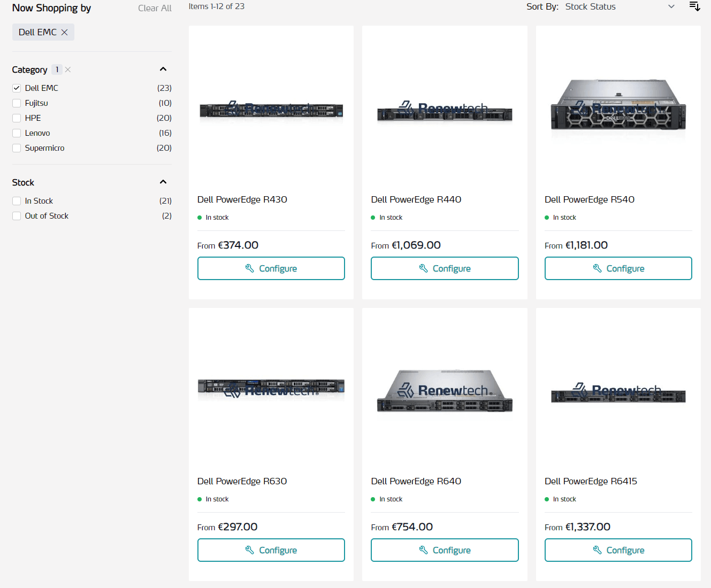Collapse the Category filter section
The height and width of the screenshot is (588, 711).
tap(163, 69)
